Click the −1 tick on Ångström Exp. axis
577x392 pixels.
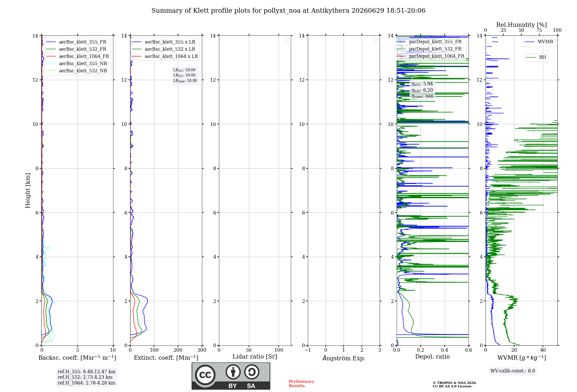click(x=308, y=350)
